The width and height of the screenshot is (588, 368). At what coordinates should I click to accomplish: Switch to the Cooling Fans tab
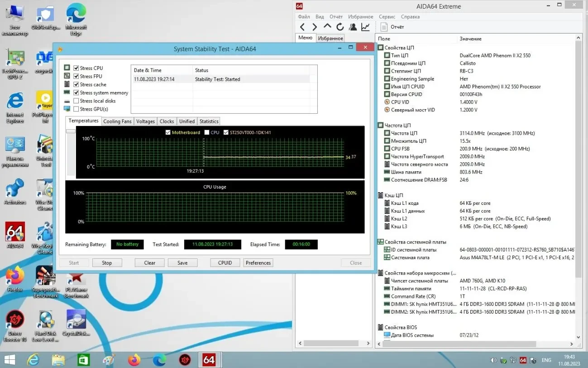tap(117, 121)
